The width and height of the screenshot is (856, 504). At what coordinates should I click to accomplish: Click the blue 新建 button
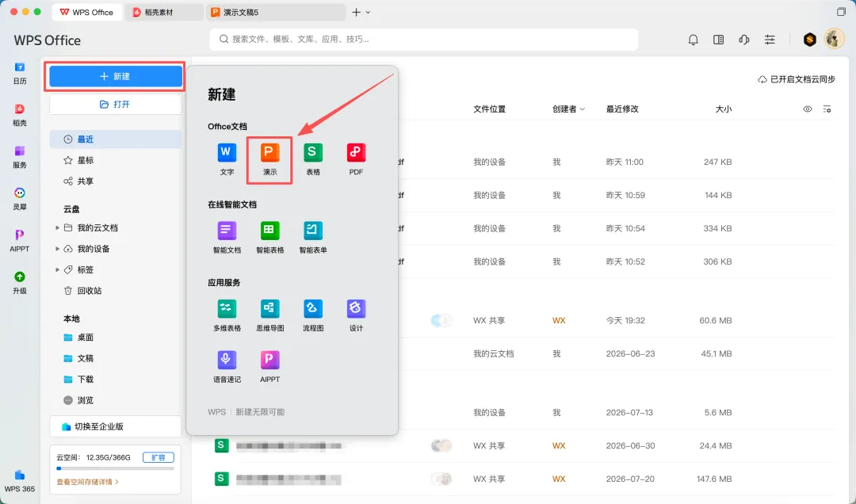pyautogui.click(x=115, y=76)
